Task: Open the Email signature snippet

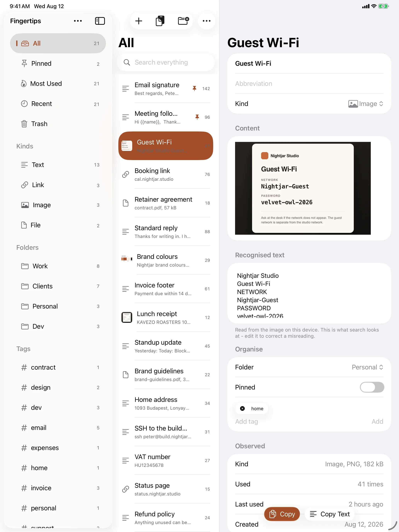Action: tap(166, 89)
